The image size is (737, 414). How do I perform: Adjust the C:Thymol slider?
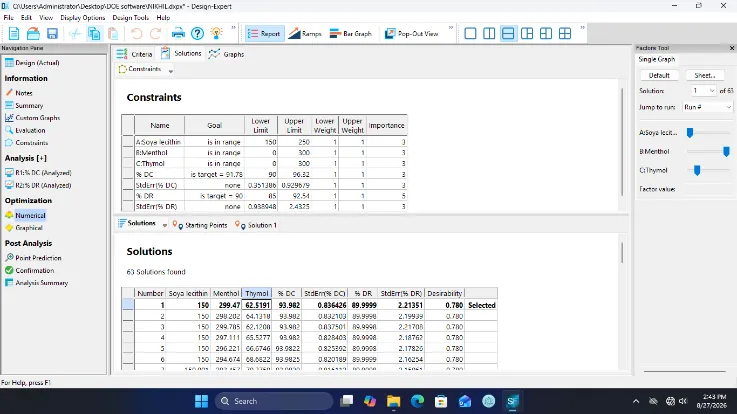697,170
